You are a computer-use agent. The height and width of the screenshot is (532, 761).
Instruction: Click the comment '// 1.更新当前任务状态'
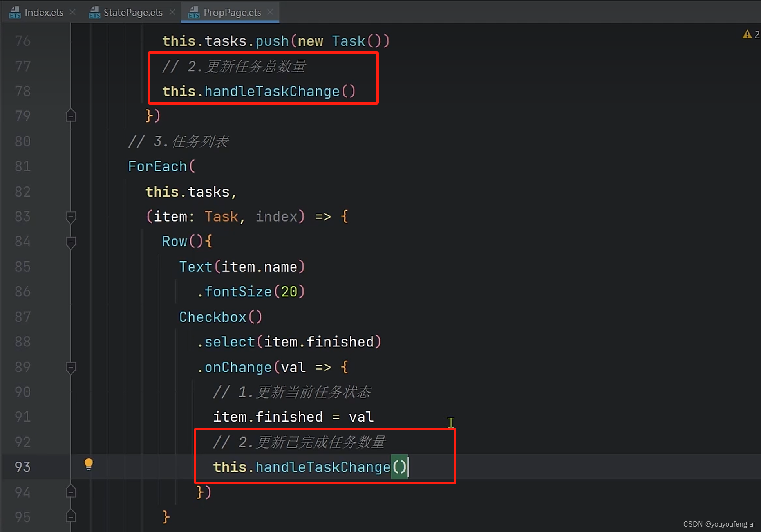click(292, 392)
